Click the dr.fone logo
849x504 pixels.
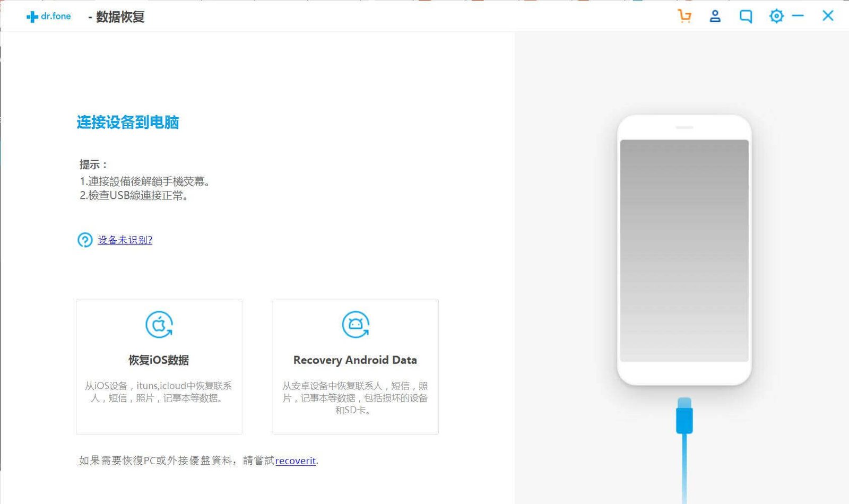48,16
